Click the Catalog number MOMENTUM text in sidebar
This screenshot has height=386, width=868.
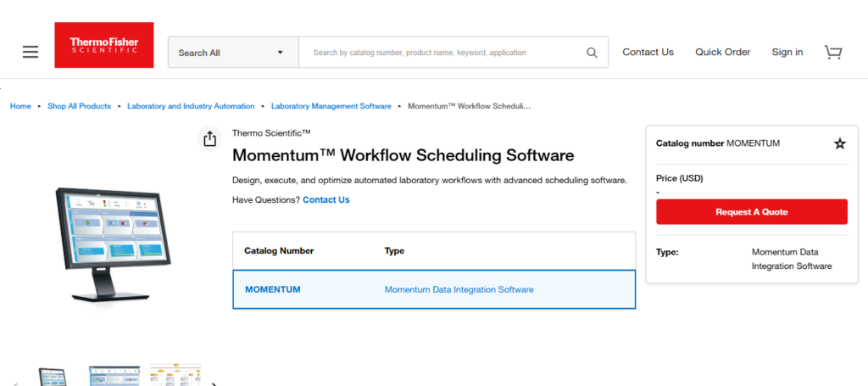click(718, 143)
